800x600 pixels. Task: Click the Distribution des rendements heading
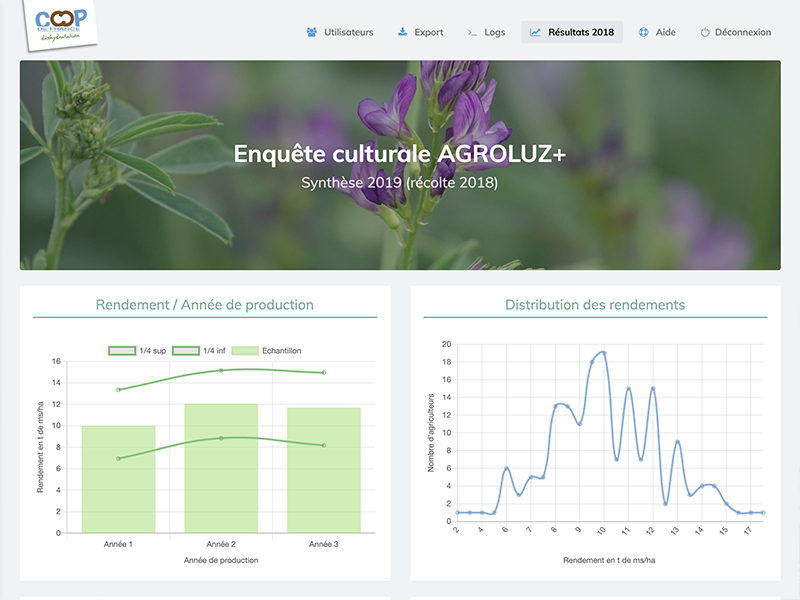point(595,305)
